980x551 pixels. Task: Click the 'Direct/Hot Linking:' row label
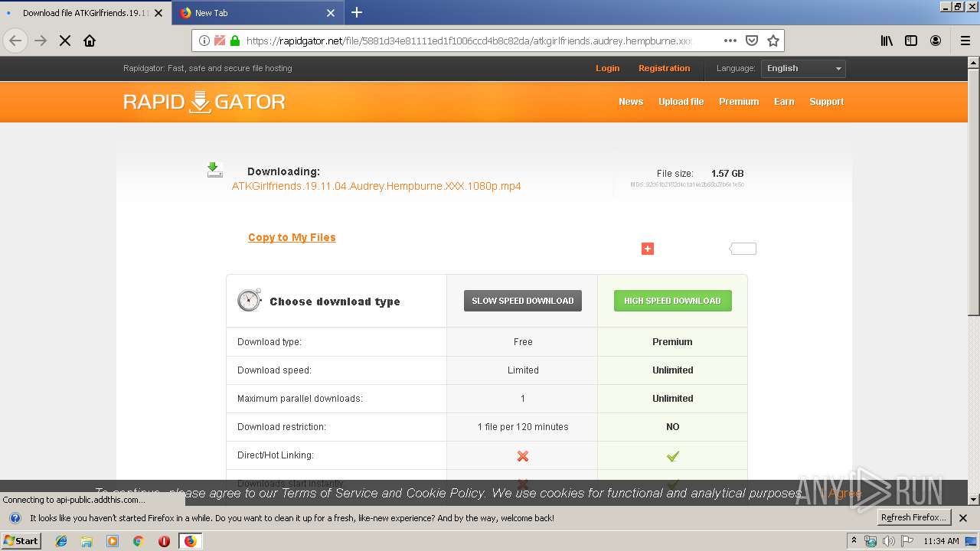[276, 455]
